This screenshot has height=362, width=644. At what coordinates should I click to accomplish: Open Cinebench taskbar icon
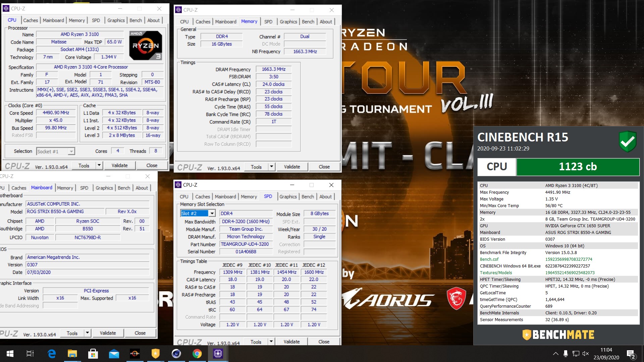(176, 354)
